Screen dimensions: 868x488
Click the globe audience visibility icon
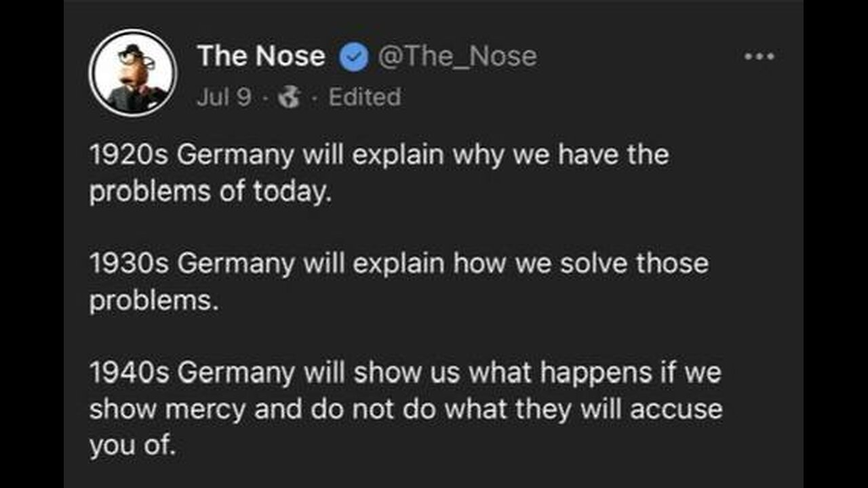coord(290,98)
